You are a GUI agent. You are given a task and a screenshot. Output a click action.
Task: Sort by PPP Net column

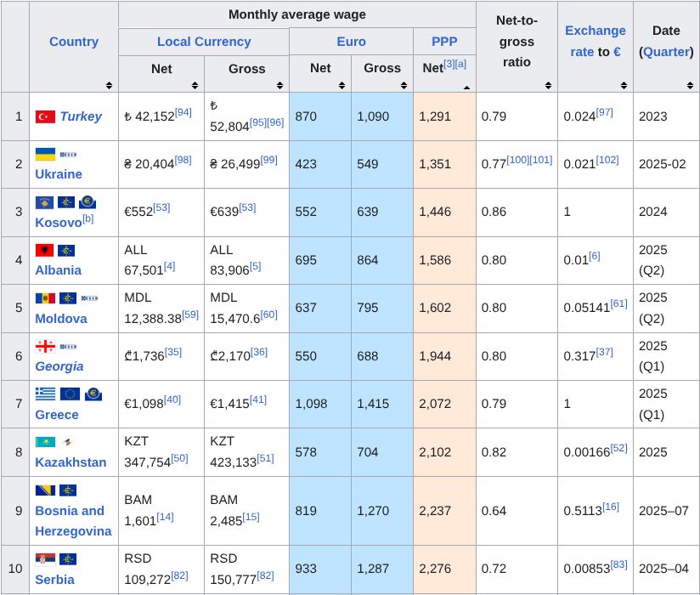pos(466,87)
